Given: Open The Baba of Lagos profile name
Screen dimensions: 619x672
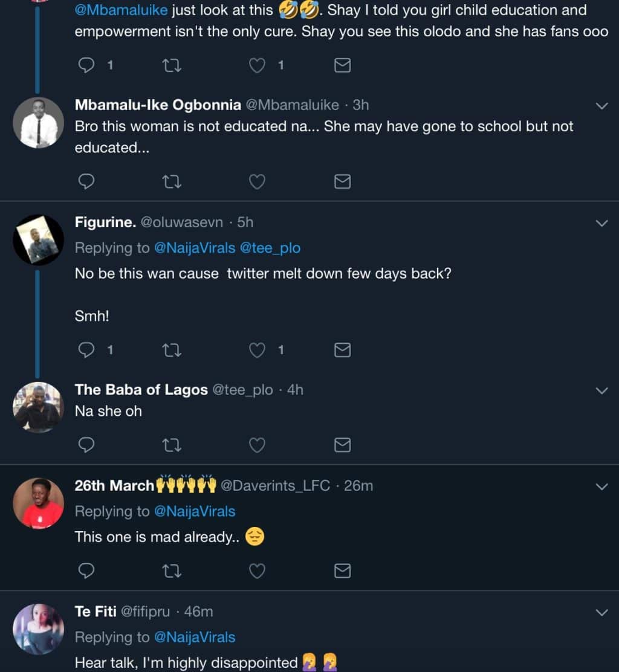Looking at the screenshot, I should click(x=141, y=390).
